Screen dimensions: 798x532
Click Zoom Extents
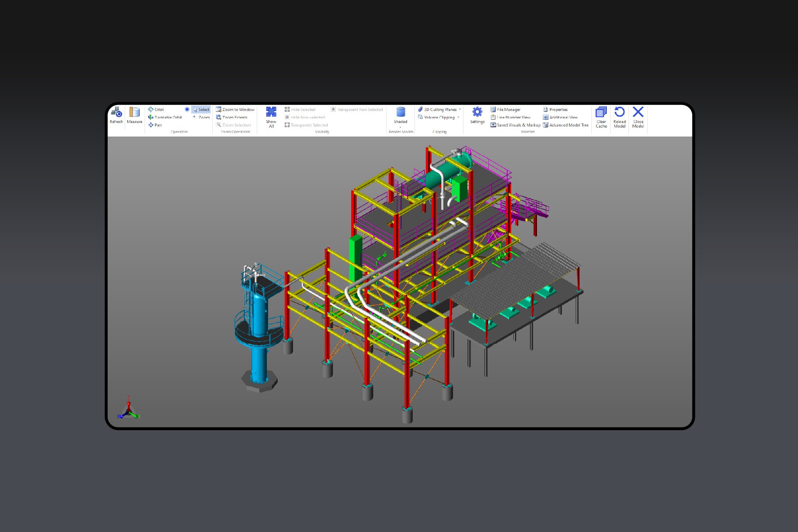coord(234,117)
